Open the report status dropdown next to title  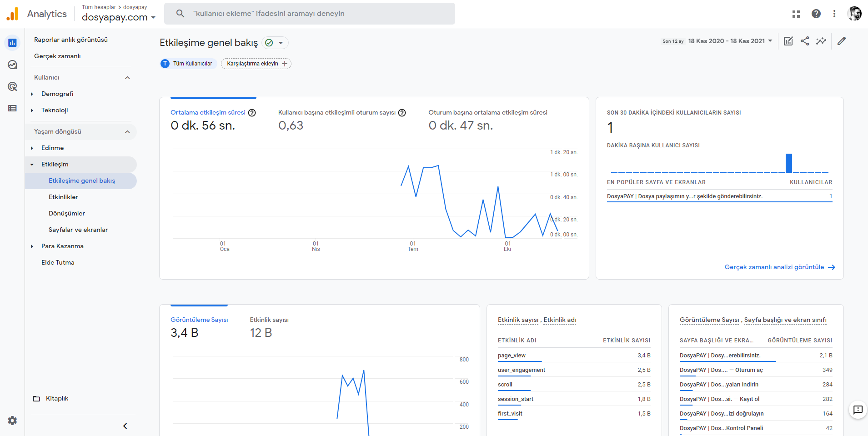tap(275, 43)
